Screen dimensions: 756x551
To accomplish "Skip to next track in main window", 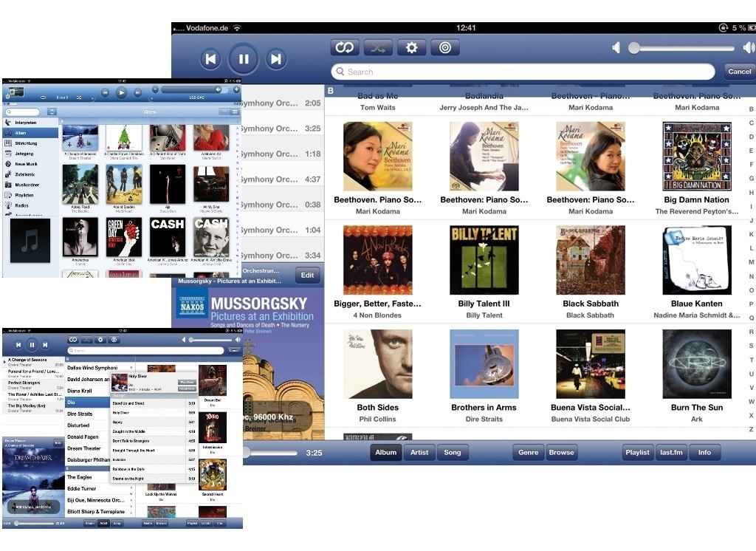I will [x=276, y=59].
